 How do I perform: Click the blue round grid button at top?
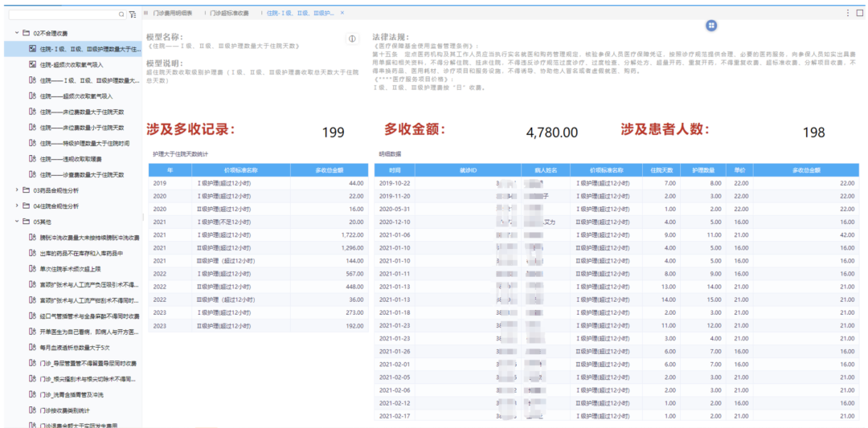pos(711,26)
